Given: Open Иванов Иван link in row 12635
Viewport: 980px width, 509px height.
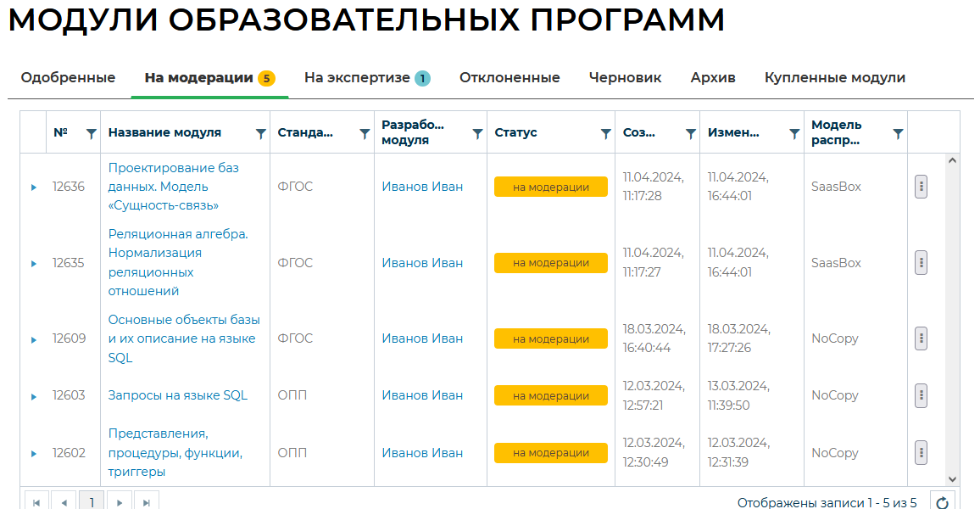Looking at the screenshot, I should tap(422, 263).
